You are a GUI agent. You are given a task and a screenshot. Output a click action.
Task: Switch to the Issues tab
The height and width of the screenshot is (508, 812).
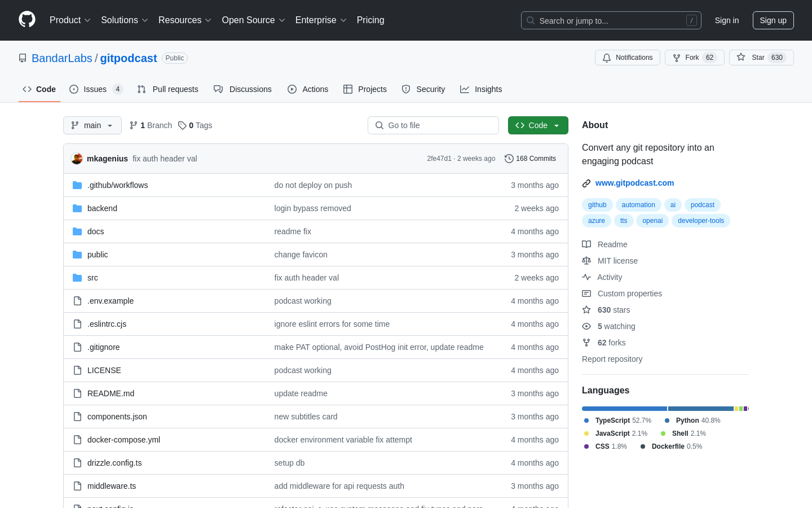(x=96, y=89)
